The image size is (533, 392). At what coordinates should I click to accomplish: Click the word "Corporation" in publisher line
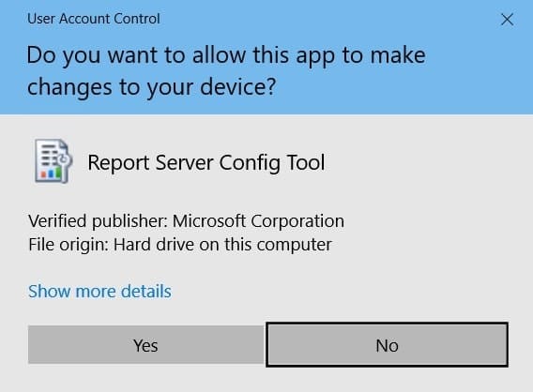tap(297, 222)
